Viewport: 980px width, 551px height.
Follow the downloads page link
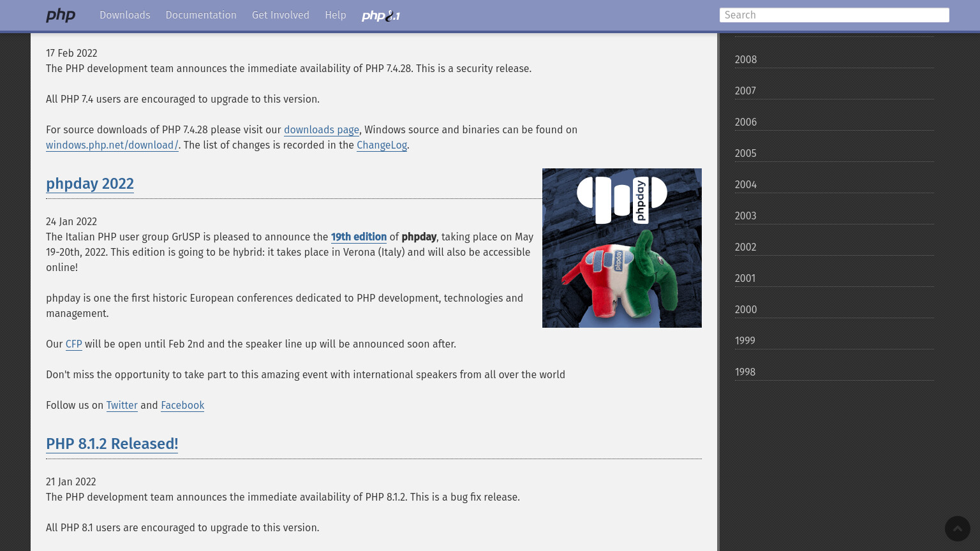click(x=322, y=130)
